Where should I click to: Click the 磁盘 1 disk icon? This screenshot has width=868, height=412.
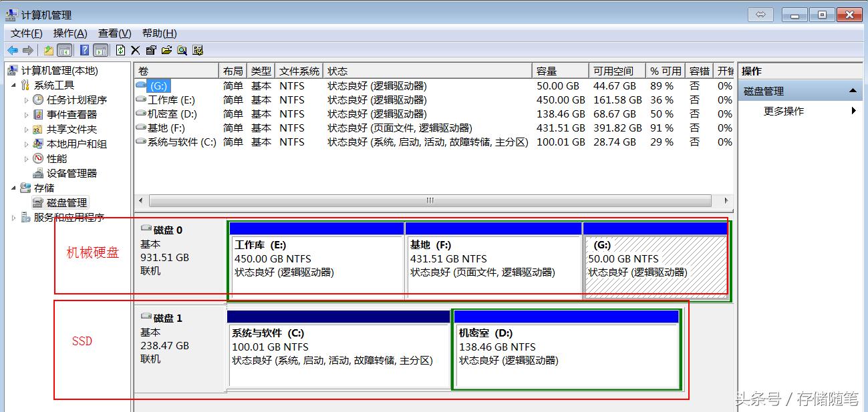pyautogui.click(x=146, y=317)
